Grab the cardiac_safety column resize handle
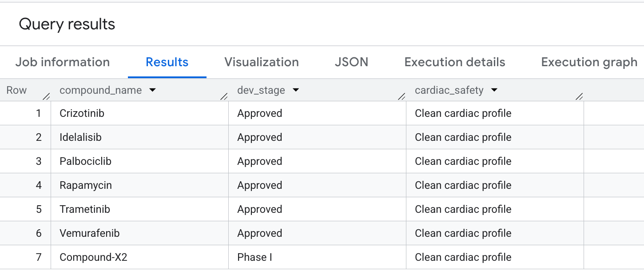Viewport: 644px width, 271px height. pyautogui.click(x=579, y=96)
